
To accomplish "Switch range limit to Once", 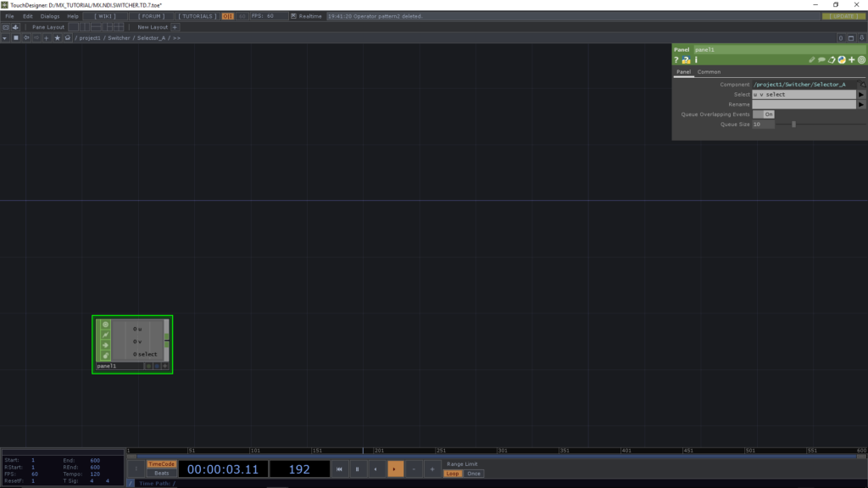I will click(x=474, y=474).
